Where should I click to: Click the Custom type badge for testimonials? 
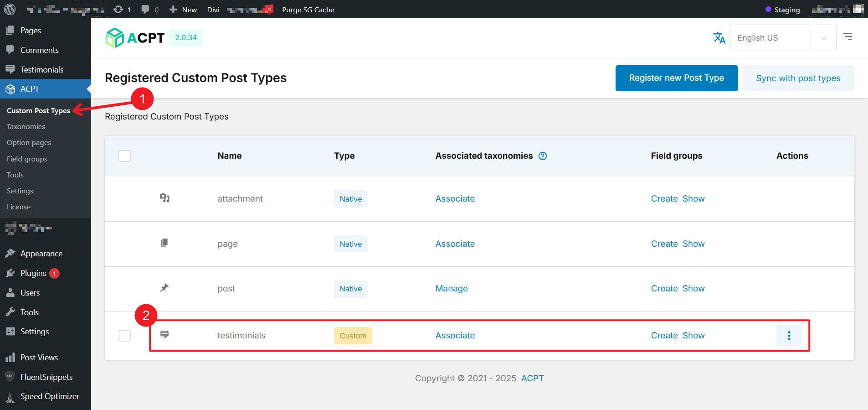(x=353, y=336)
